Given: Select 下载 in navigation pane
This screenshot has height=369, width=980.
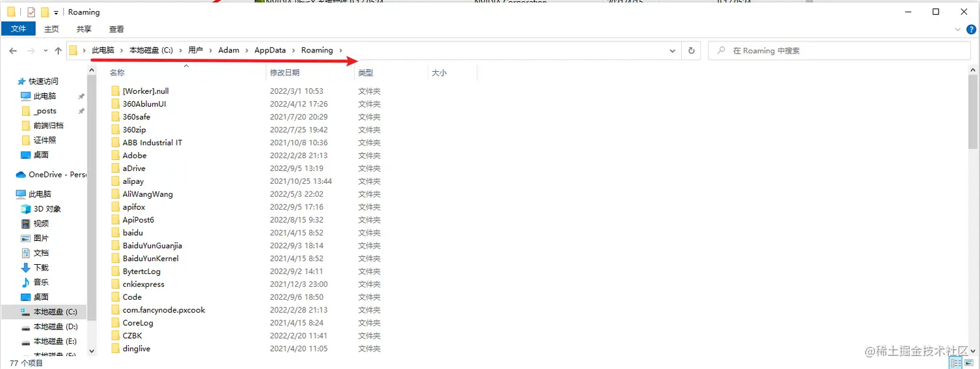Looking at the screenshot, I should pos(41,267).
